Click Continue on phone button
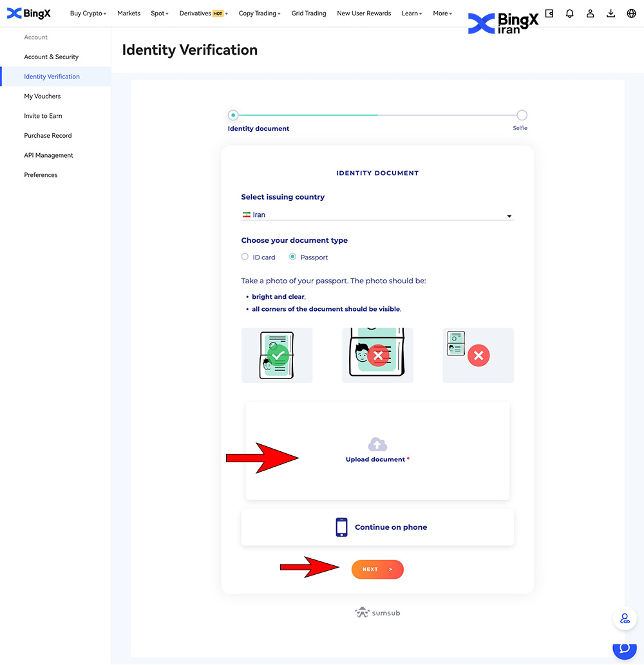Viewport: 644px width, 665px height. [377, 527]
